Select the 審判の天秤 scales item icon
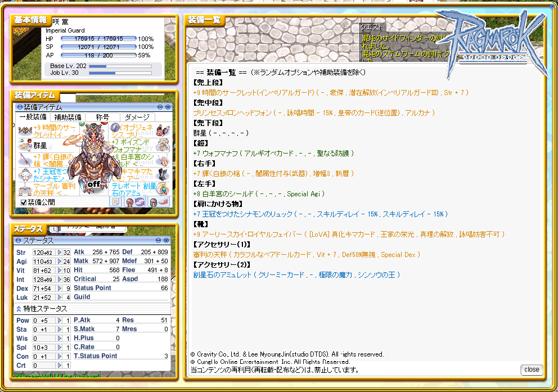Viewport: 558px width, 392px height. pyautogui.click(x=24, y=189)
